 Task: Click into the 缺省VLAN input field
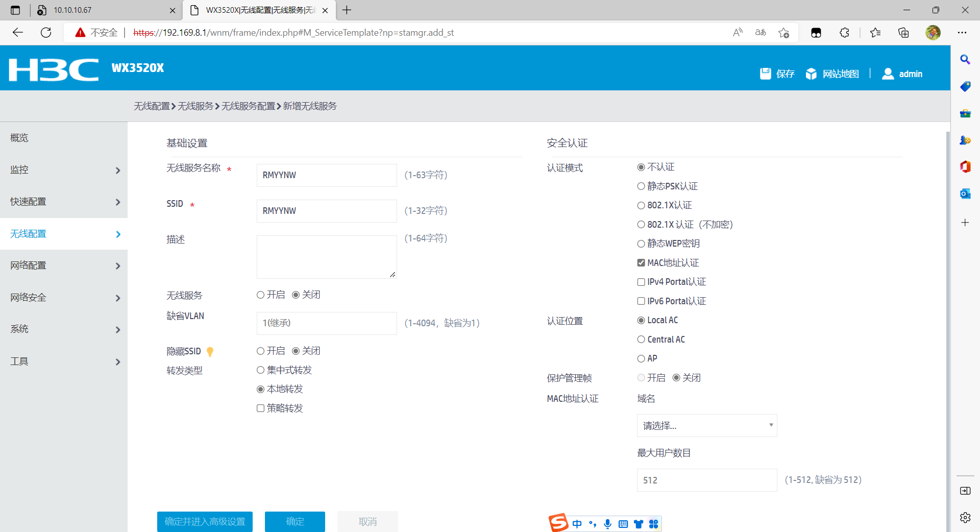[326, 323]
